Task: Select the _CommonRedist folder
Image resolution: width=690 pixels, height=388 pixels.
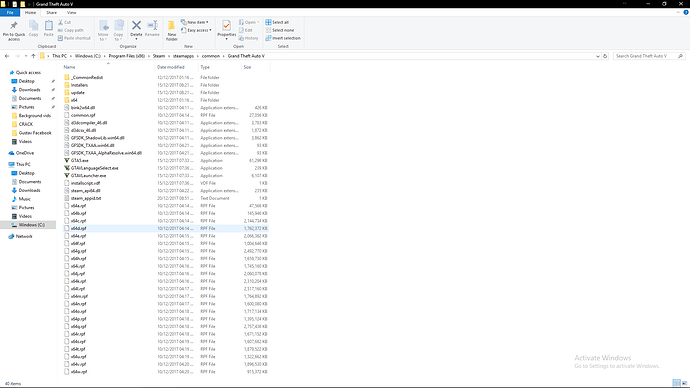Action: [x=87, y=77]
